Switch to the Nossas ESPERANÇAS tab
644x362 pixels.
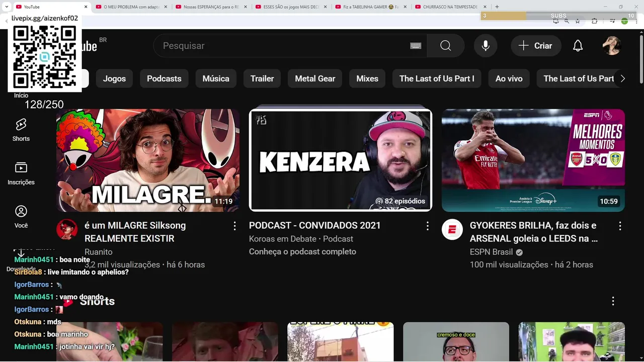coord(211,7)
